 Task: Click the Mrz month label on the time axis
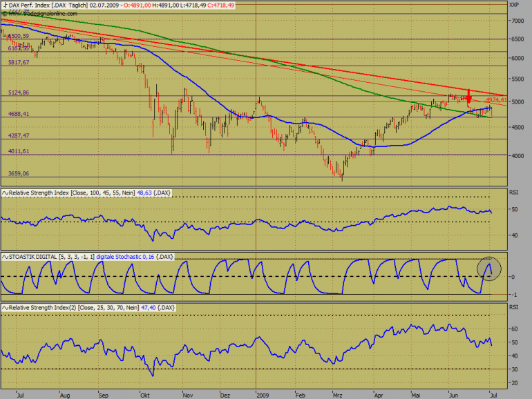pyautogui.click(x=338, y=396)
